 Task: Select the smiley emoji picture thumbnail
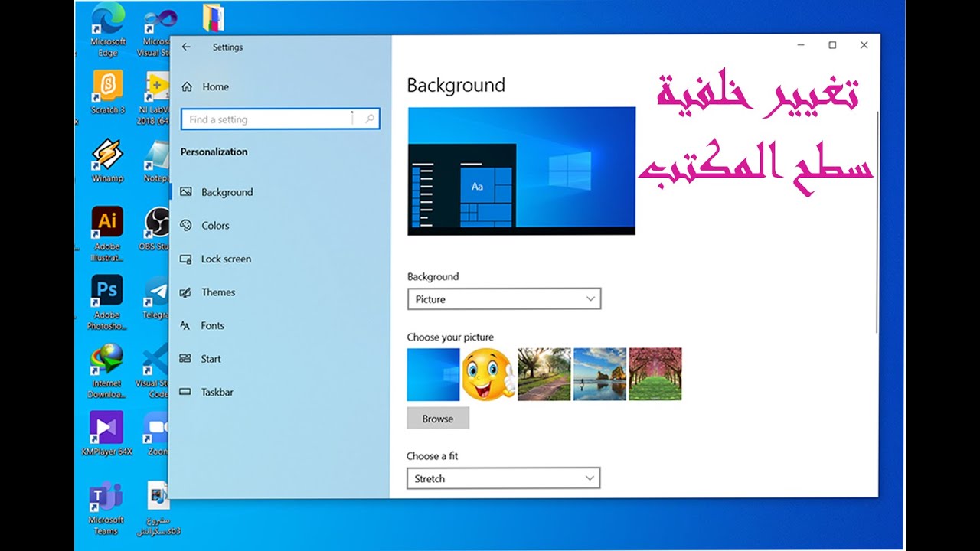pos(488,374)
